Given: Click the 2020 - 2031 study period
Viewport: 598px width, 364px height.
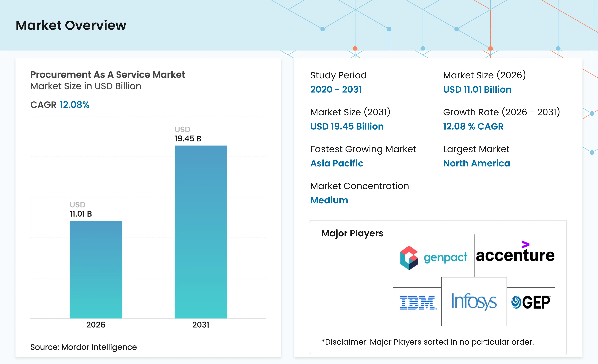Looking at the screenshot, I should 336,90.
